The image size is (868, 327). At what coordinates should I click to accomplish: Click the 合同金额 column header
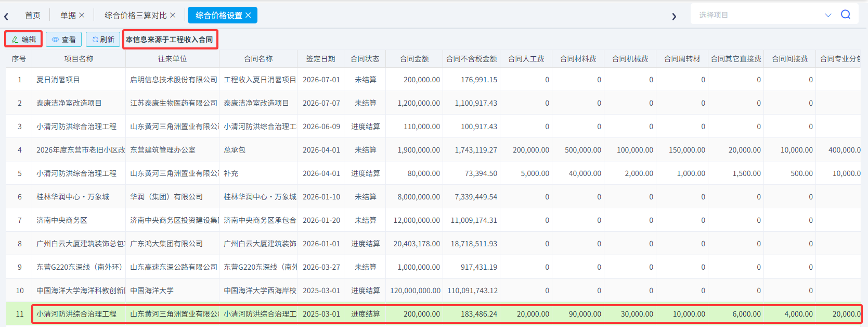tap(414, 59)
